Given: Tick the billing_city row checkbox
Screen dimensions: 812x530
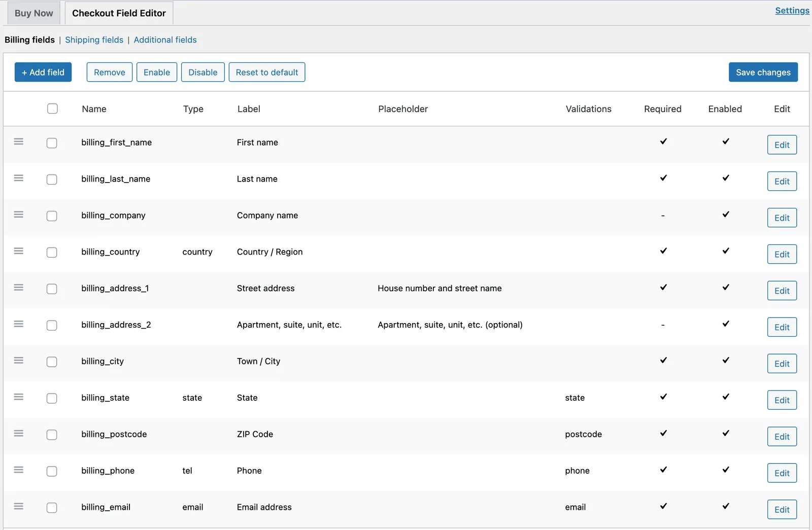Looking at the screenshot, I should (x=52, y=362).
